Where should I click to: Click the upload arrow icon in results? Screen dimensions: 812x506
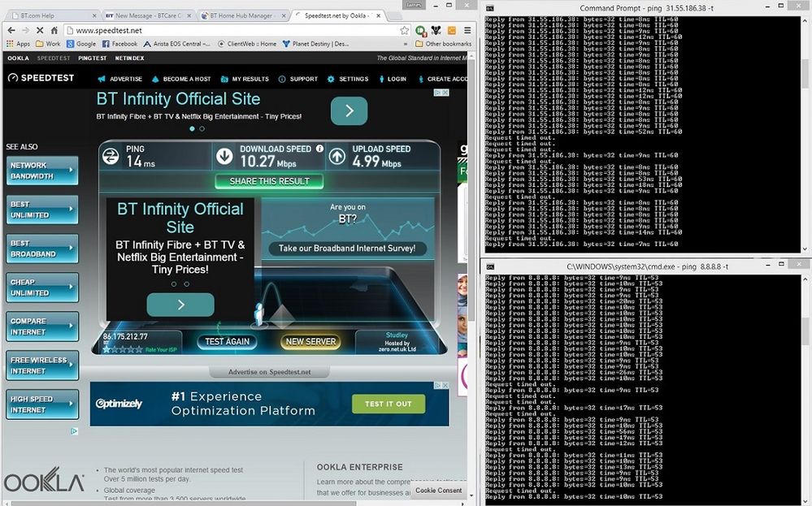(337, 156)
